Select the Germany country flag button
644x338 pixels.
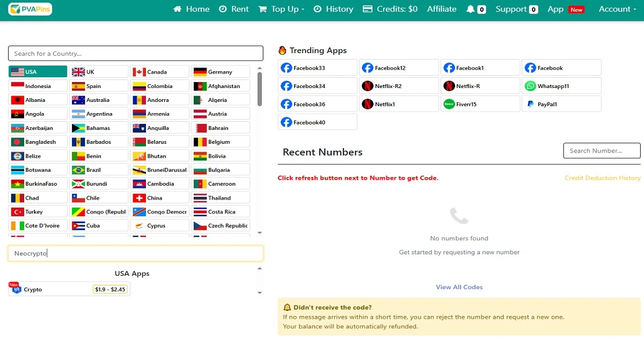pyautogui.click(x=221, y=72)
